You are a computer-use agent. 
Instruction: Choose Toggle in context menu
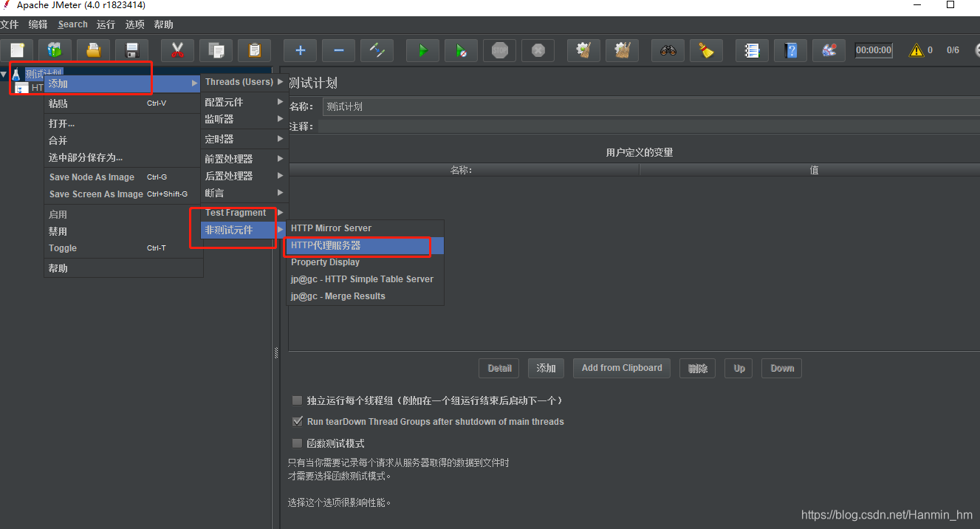click(123, 248)
